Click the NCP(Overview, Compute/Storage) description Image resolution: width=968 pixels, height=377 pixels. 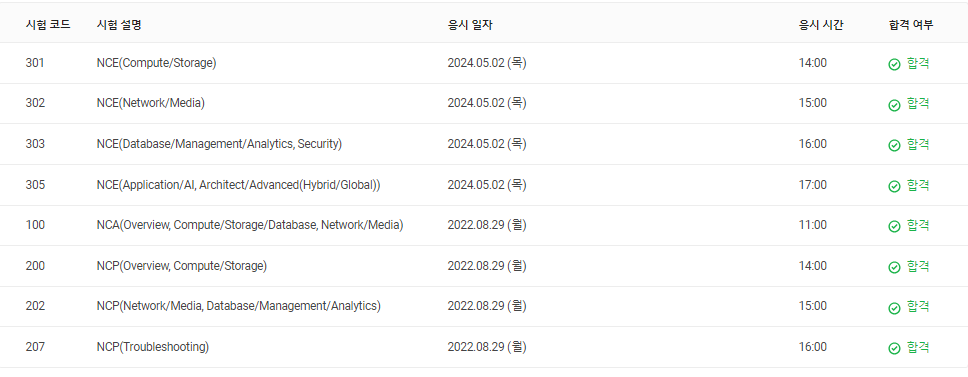point(182,266)
